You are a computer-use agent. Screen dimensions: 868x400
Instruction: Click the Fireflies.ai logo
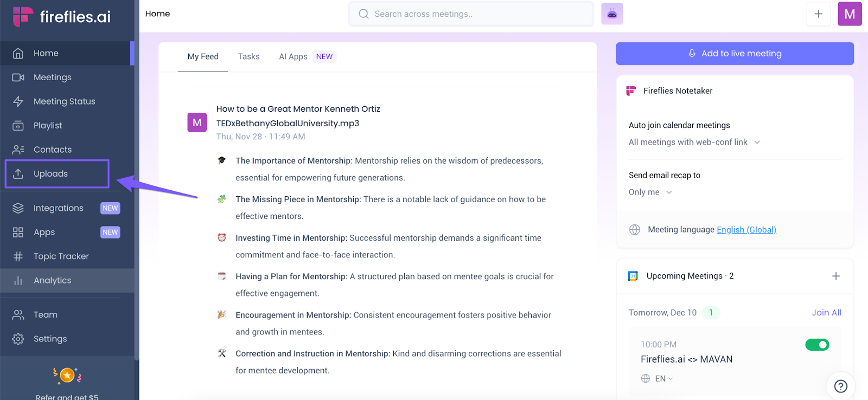click(x=62, y=17)
